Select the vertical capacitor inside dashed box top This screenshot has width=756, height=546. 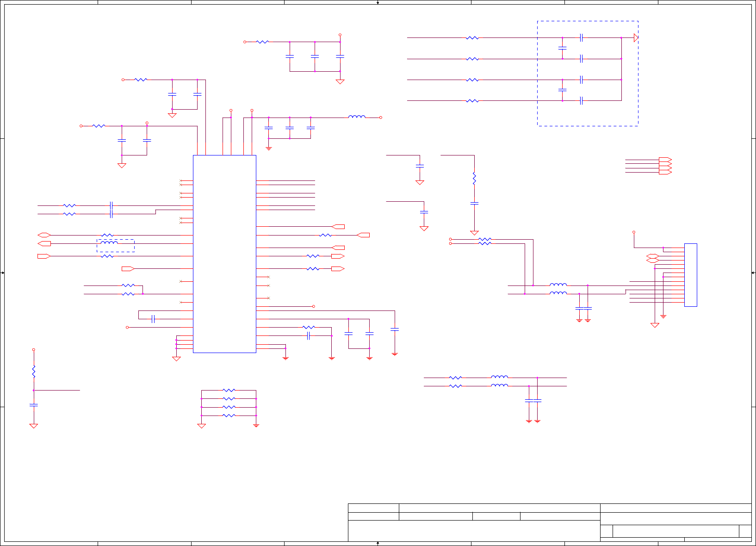click(x=563, y=48)
